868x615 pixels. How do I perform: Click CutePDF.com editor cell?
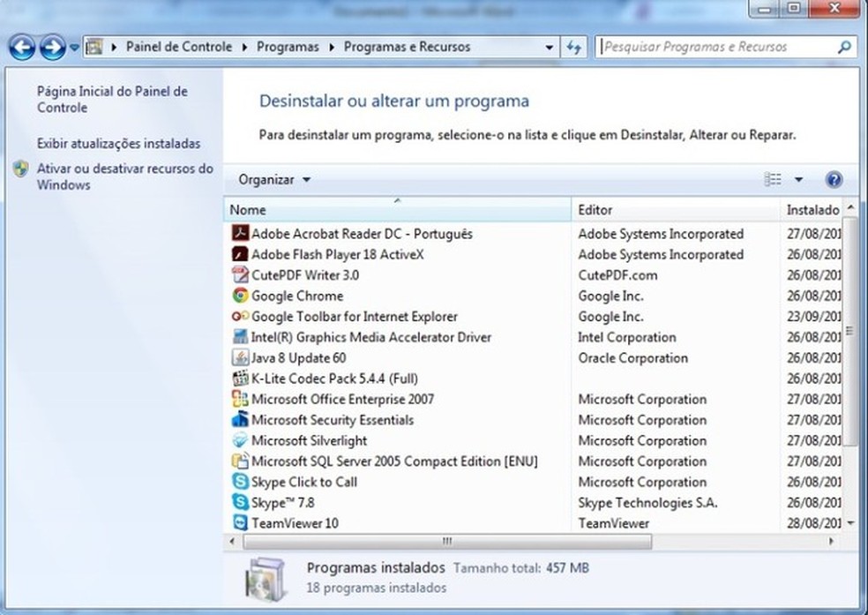617,275
